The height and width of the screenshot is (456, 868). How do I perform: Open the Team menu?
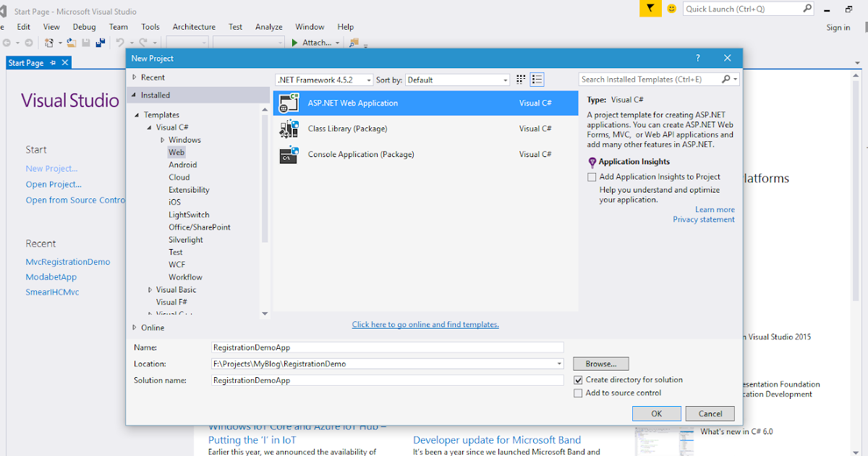pos(119,27)
